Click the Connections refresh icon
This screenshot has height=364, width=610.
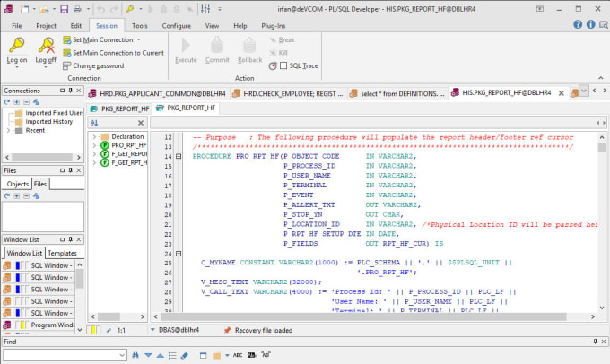[x=7, y=102]
